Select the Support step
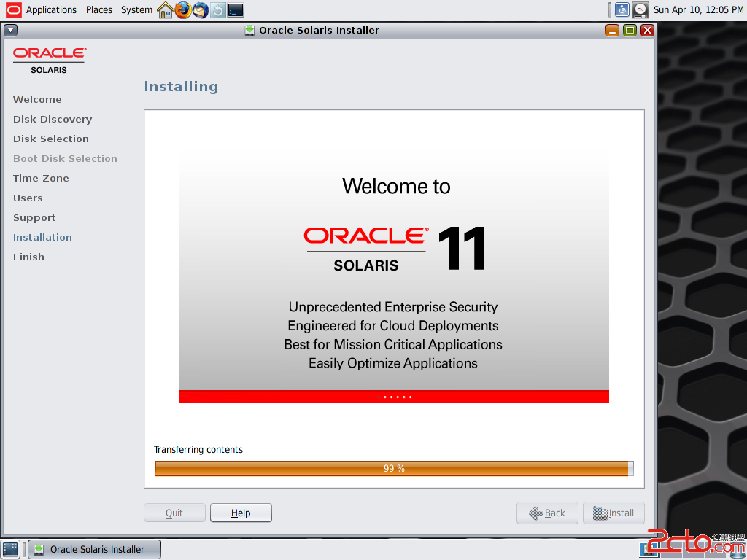This screenshot has width=747, height=560. pos(34,217)
